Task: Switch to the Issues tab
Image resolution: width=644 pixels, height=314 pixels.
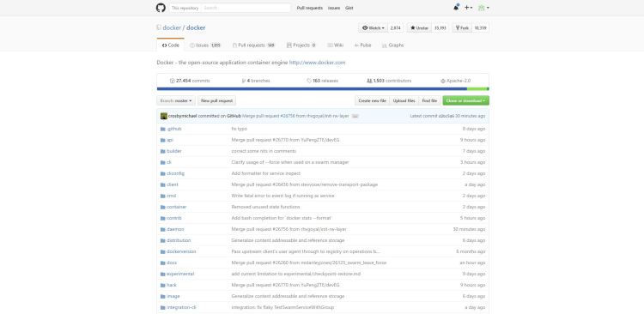Action: [205, 45]
